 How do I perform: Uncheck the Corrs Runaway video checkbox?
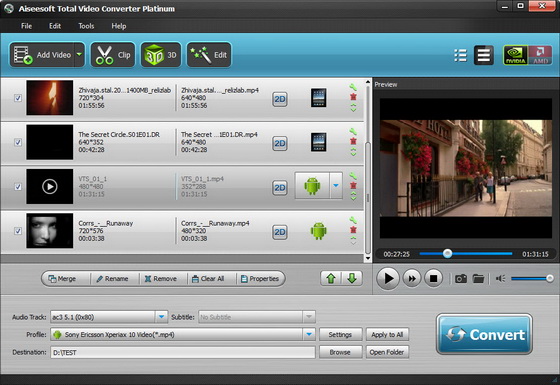[x=18, y=231]
